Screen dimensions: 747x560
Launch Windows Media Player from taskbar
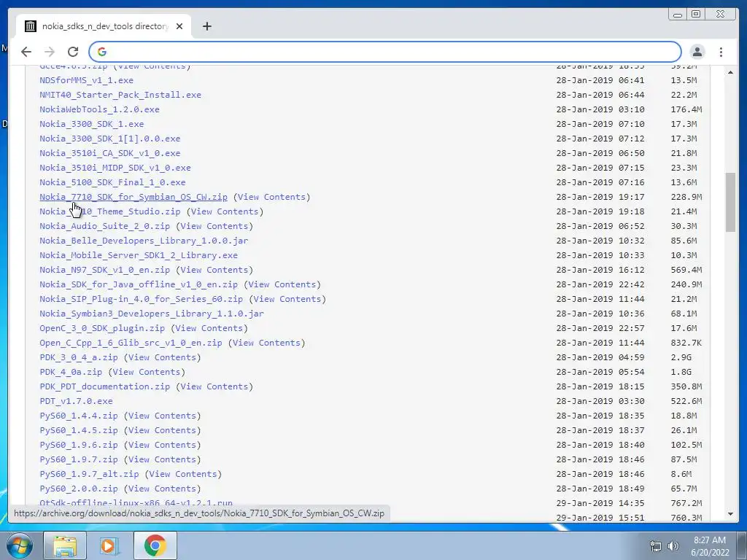tap(109, 545)
